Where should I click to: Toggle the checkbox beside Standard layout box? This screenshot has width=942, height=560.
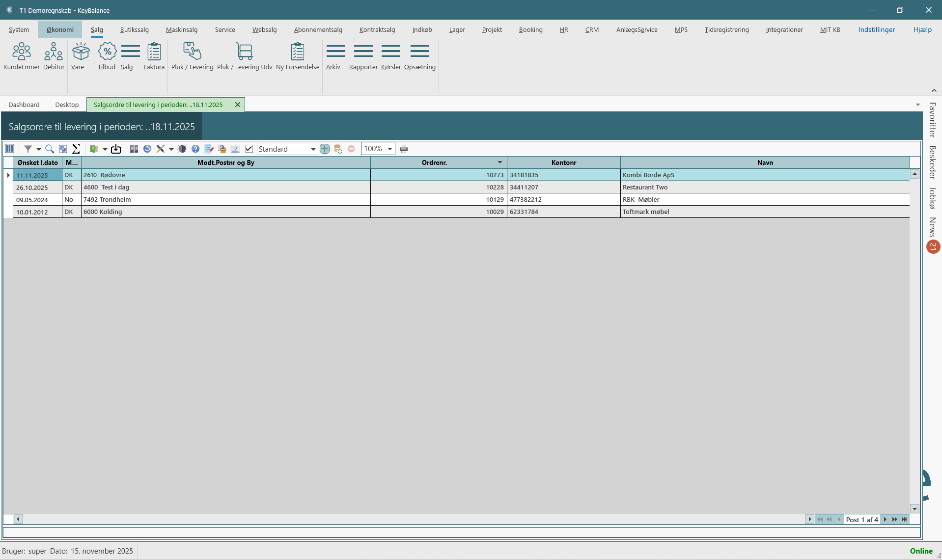(249, 149)
